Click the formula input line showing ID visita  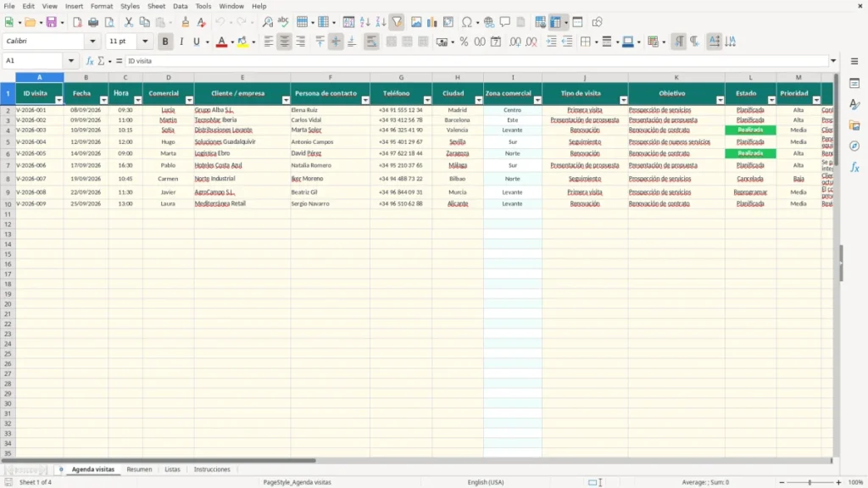coord(476,61)
